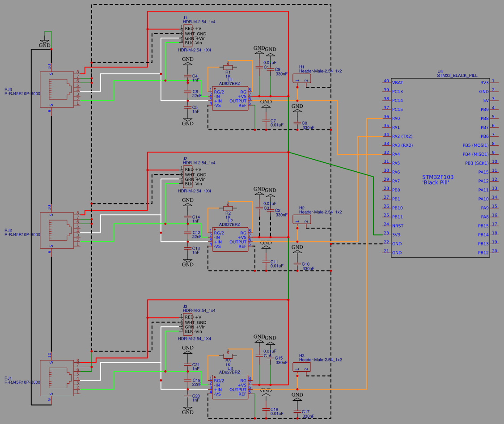Screen dimensions: 504x424
Task: Select the Header-Male-2.54_1x2 label near H3
Action: pos(320,359)
